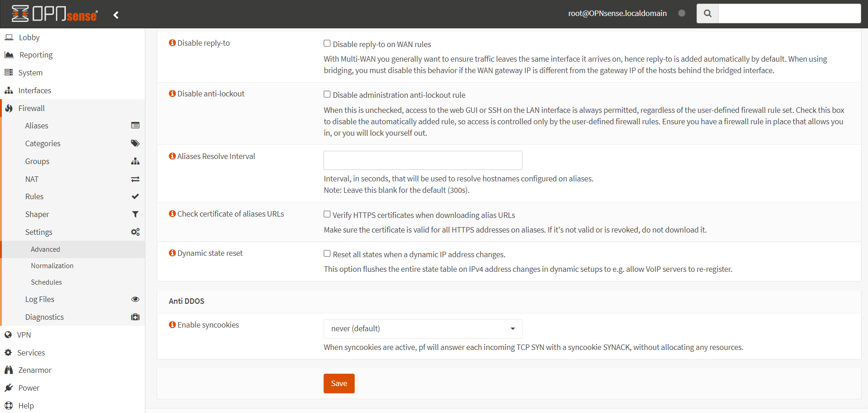Expand the Services sidebar section
The image size is (868, 413).
tap(31, 353)
